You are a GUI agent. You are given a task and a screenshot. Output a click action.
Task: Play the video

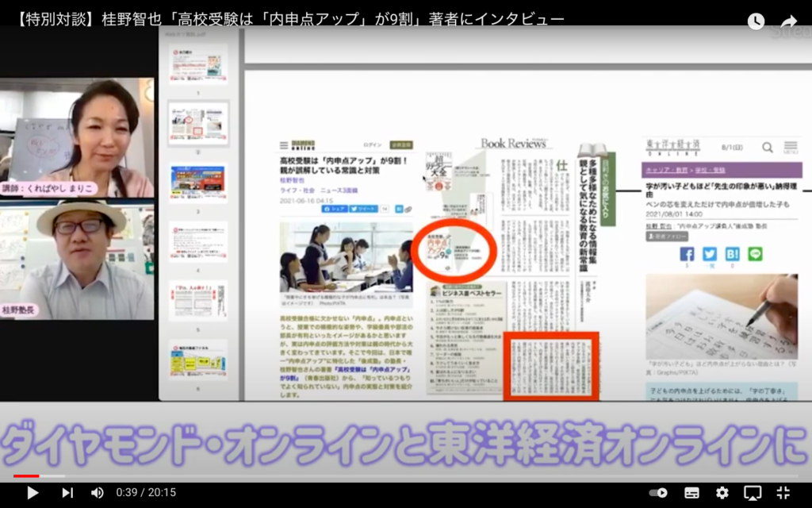pos(33,492)
